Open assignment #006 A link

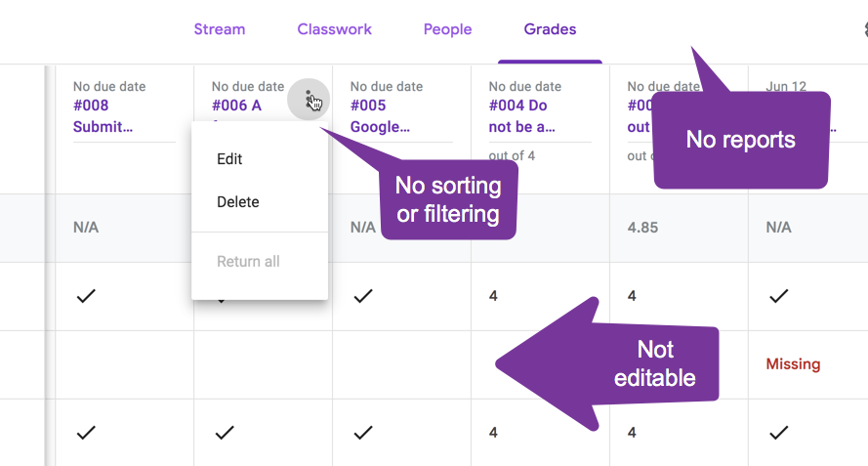236,106
